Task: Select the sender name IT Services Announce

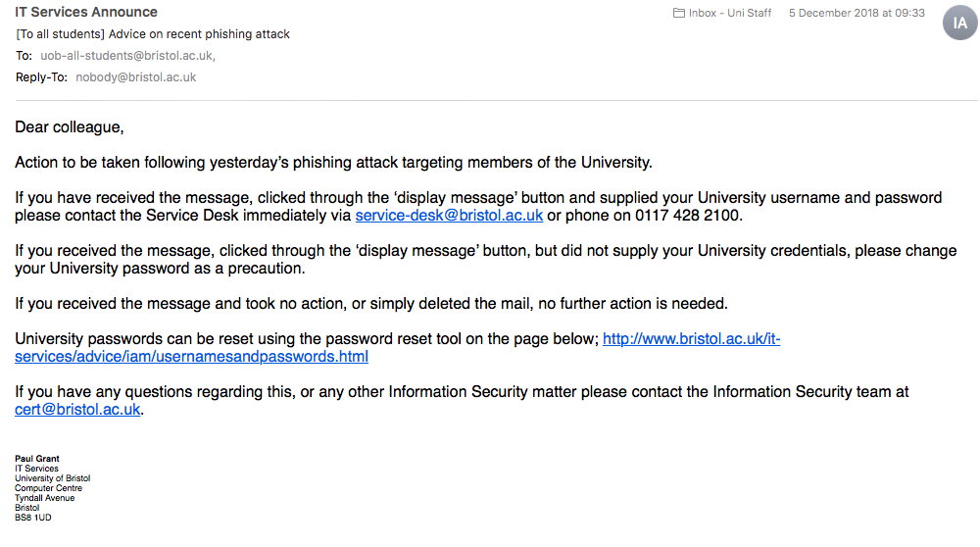Action: (86, 12)
